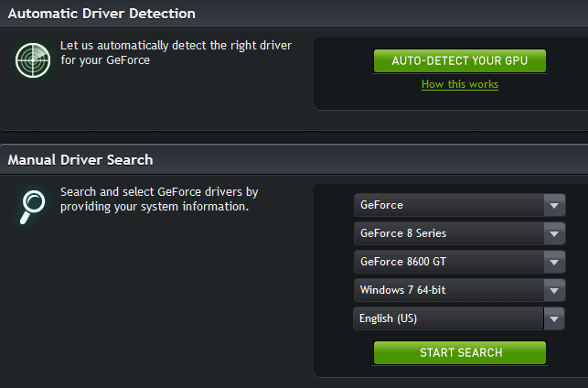
Task: Start the manual driver search
Action: coord(460,352)
